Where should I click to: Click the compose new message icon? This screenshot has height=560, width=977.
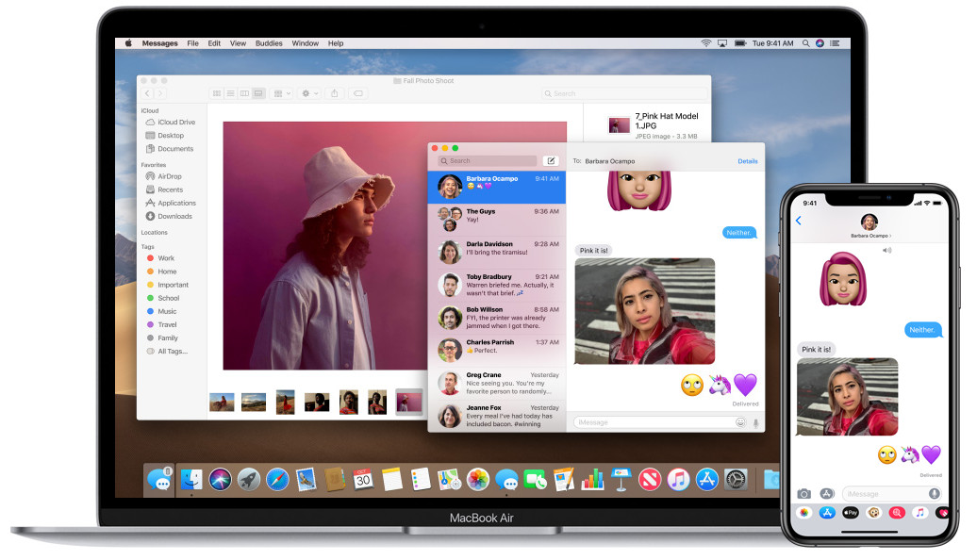[551, 161]
